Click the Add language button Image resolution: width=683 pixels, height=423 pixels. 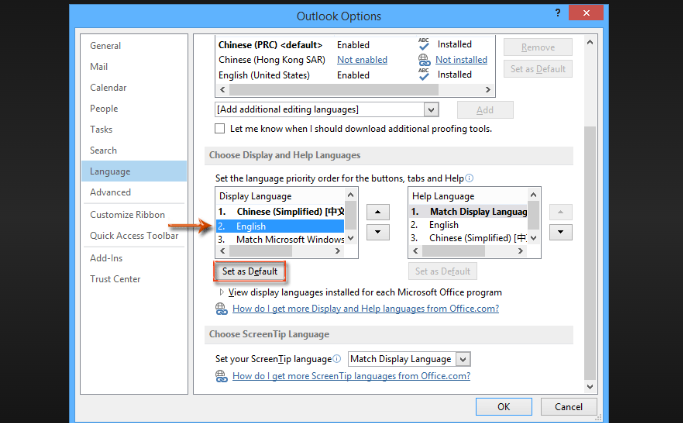point(485,110)
